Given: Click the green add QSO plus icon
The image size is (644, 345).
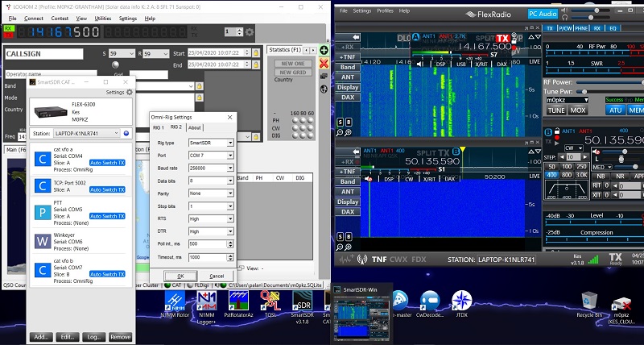Looking at the screenshot, I should tap(324, 50).
